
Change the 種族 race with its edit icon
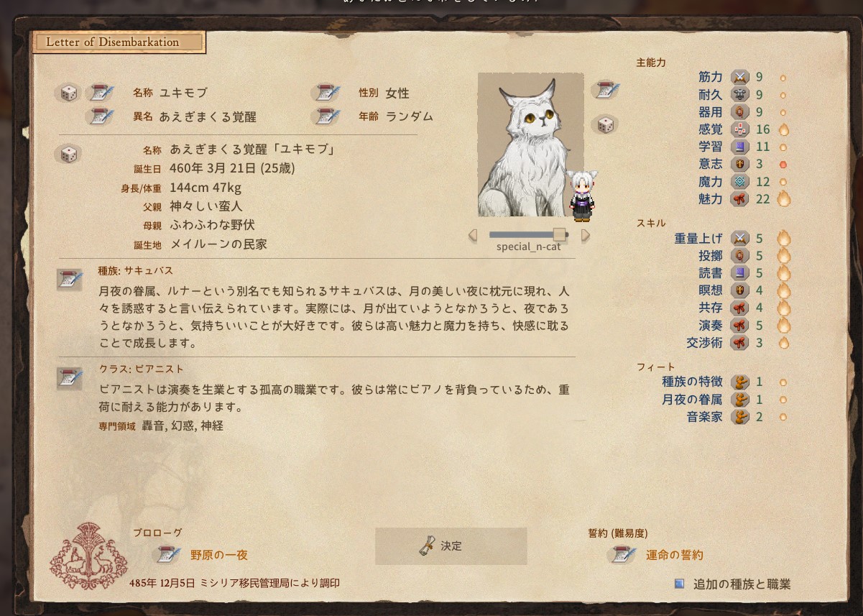(70, 280)
